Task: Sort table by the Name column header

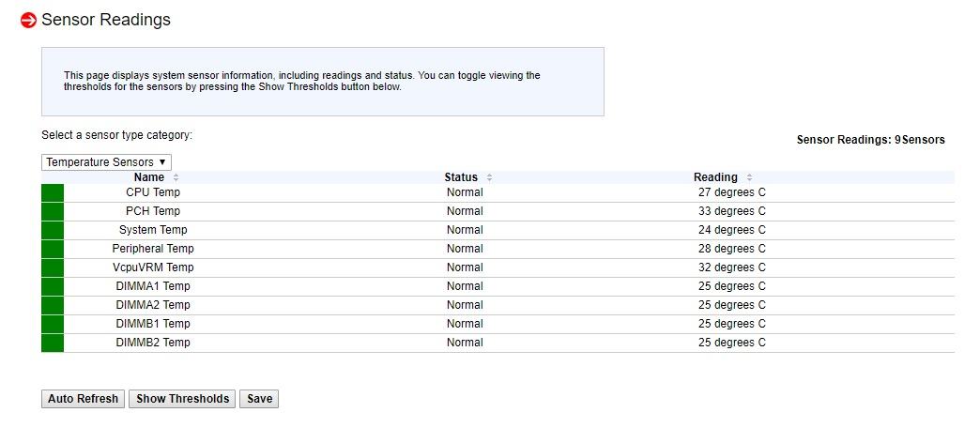Action: tap(149, 177)
